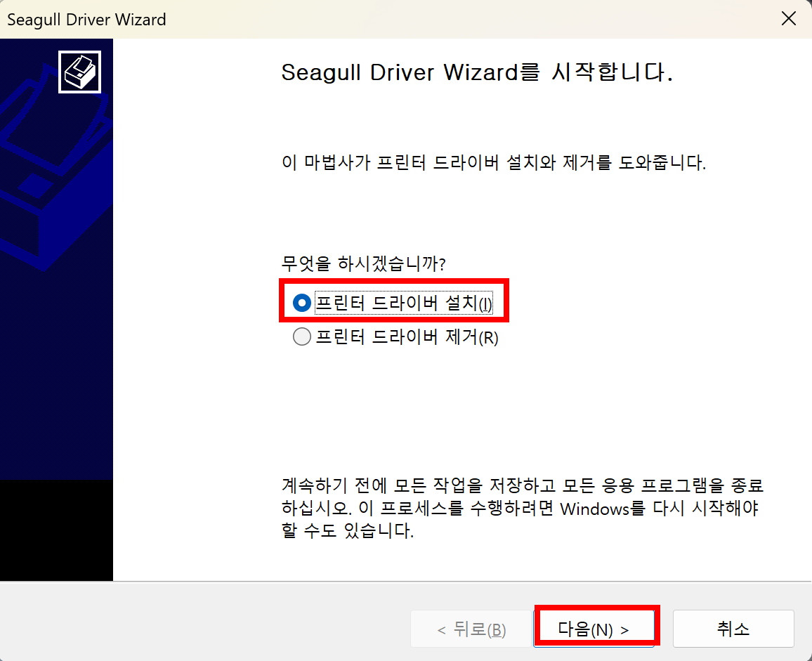Click the 계속하기 전에 warning paragraph

[x=523, y=508]
